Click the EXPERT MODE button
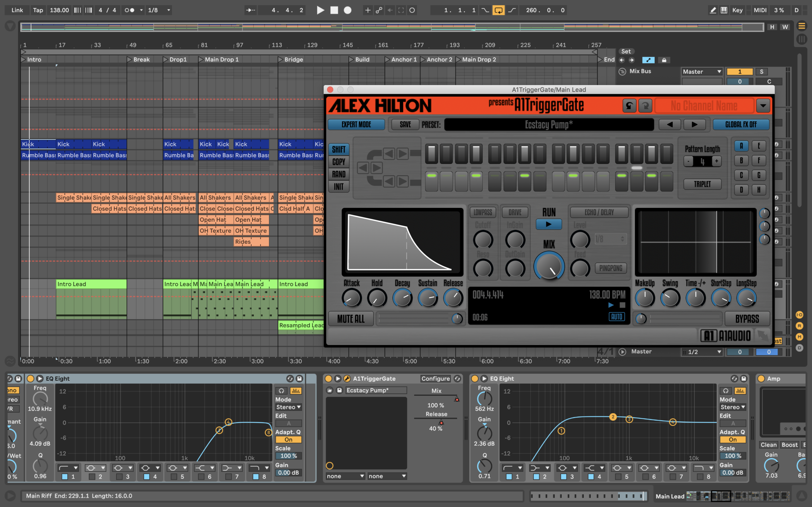 pos(356,125)
